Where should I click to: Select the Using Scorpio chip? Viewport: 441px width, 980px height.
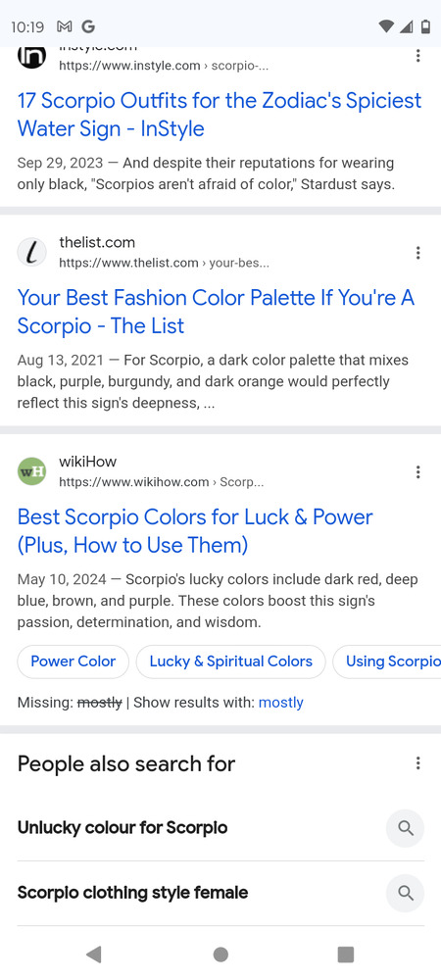point(387,661)
